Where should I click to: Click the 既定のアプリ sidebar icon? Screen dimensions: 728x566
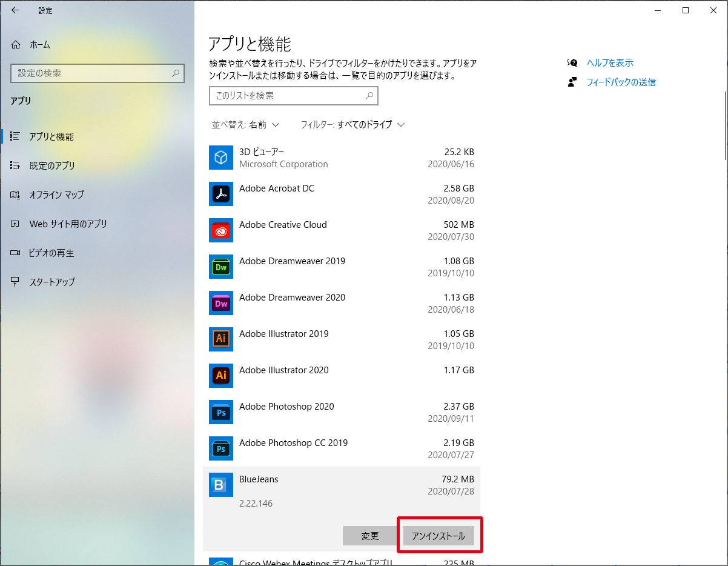pos(16,165)
